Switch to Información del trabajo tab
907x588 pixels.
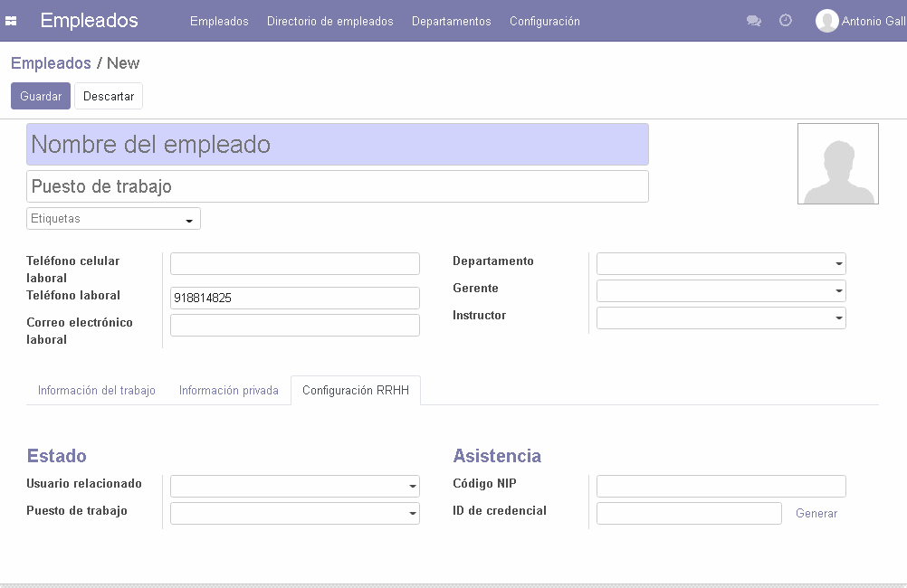point(97,390)
